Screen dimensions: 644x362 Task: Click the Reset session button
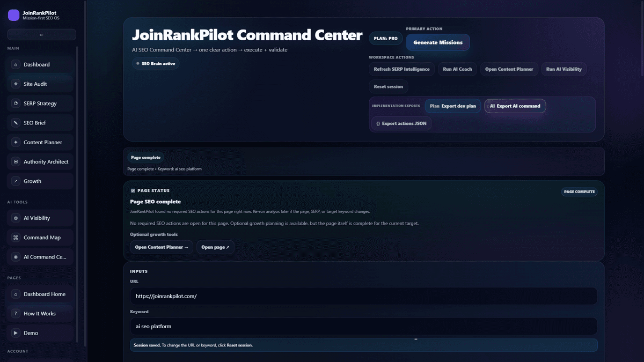389,86
